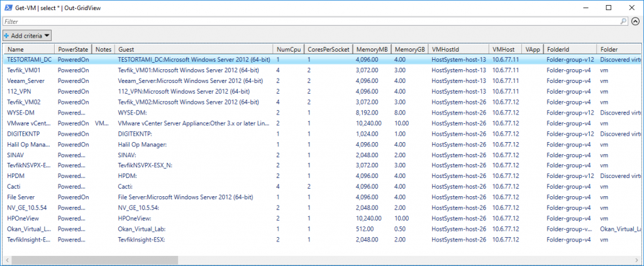The image size is (644, 266).
Task: Select the 112_VPN row
Action: tap(322, 91)
